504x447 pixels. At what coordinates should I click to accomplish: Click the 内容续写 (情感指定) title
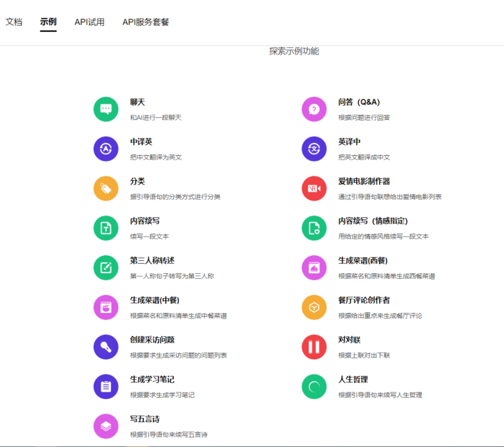373,221
